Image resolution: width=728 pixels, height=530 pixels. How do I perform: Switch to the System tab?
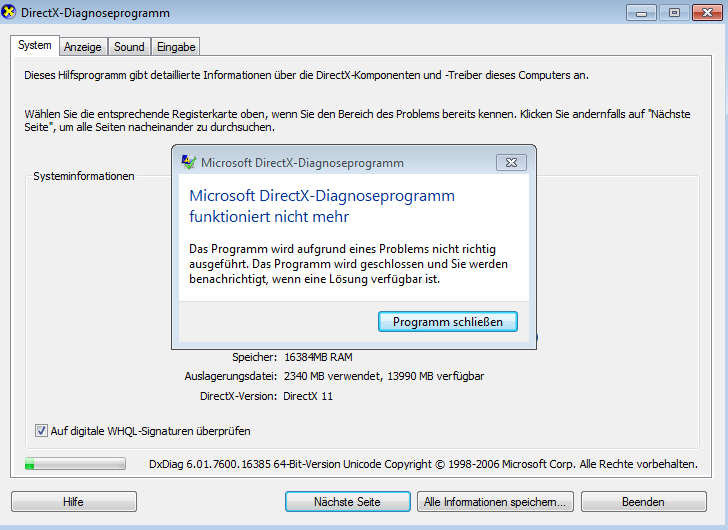(35, 45)
